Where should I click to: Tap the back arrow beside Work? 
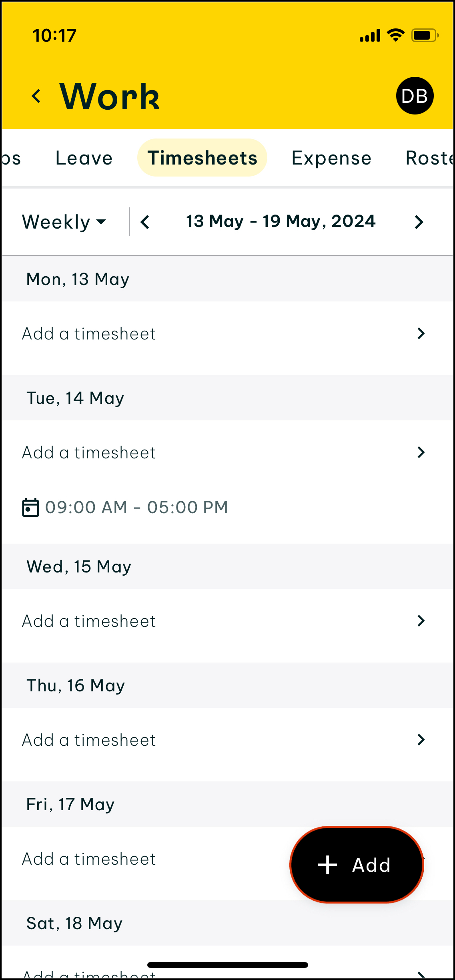36,96
